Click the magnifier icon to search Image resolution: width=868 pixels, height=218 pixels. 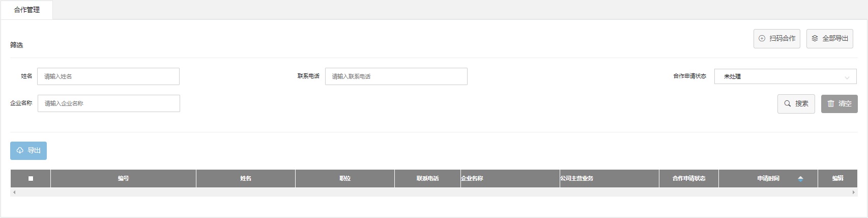[788, 104]
